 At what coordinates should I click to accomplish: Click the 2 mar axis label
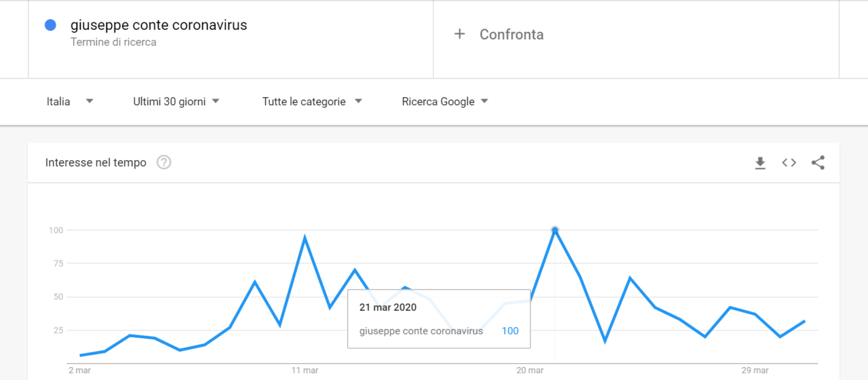coord(80,370)
